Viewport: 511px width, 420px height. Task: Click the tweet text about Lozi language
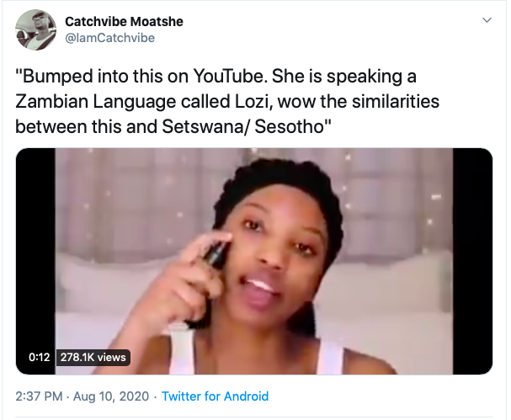pos(227,101)
